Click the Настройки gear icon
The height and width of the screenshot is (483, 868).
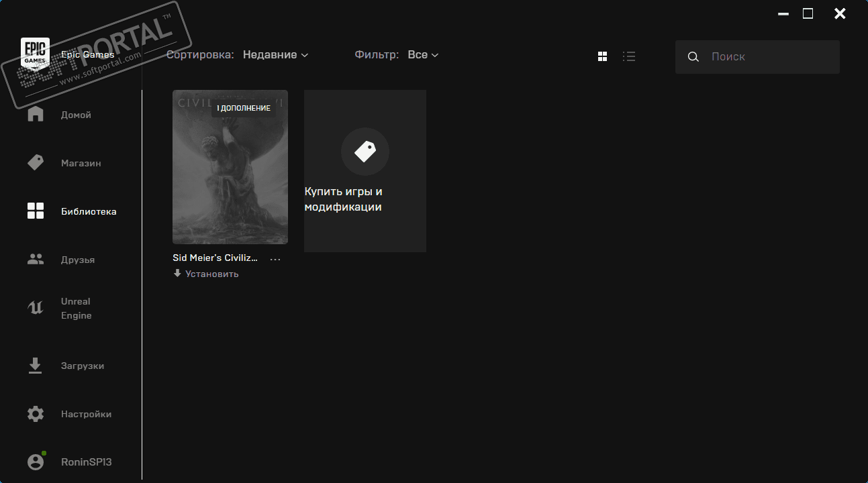click(36, 414)
